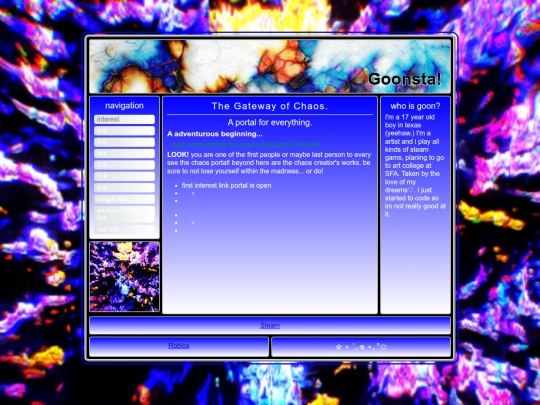Click the "who is goon?" heading
Screen dimensions: 540x405
coord(415,106)
